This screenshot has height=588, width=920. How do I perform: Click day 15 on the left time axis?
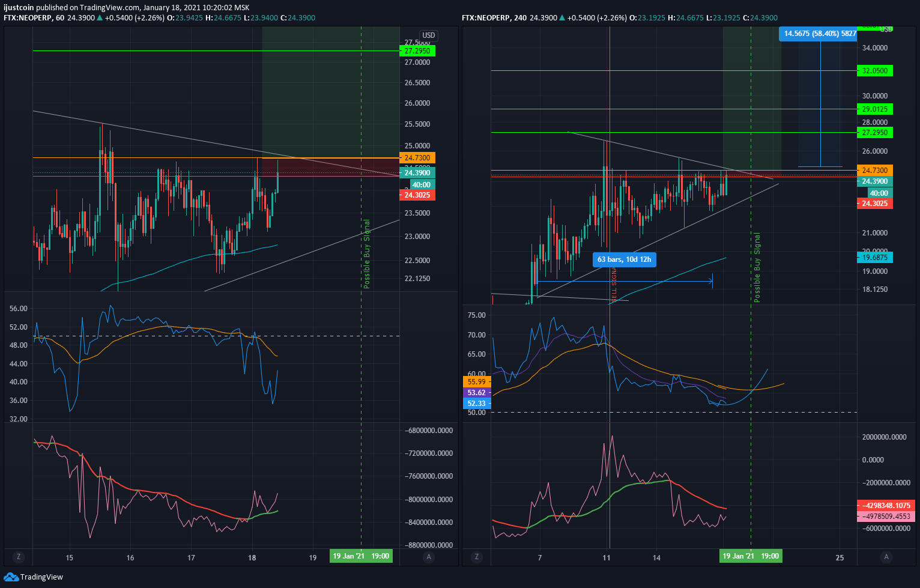[x=70, y=558]
